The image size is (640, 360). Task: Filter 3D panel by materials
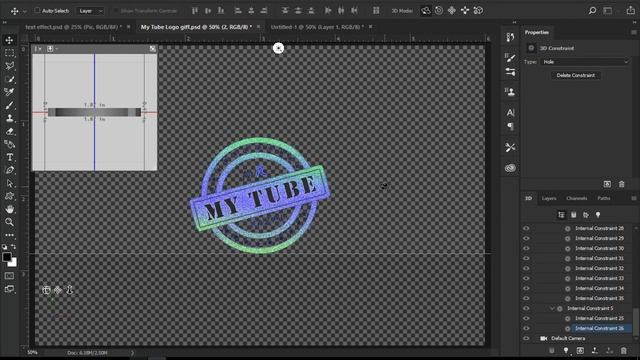click(586, 215)
